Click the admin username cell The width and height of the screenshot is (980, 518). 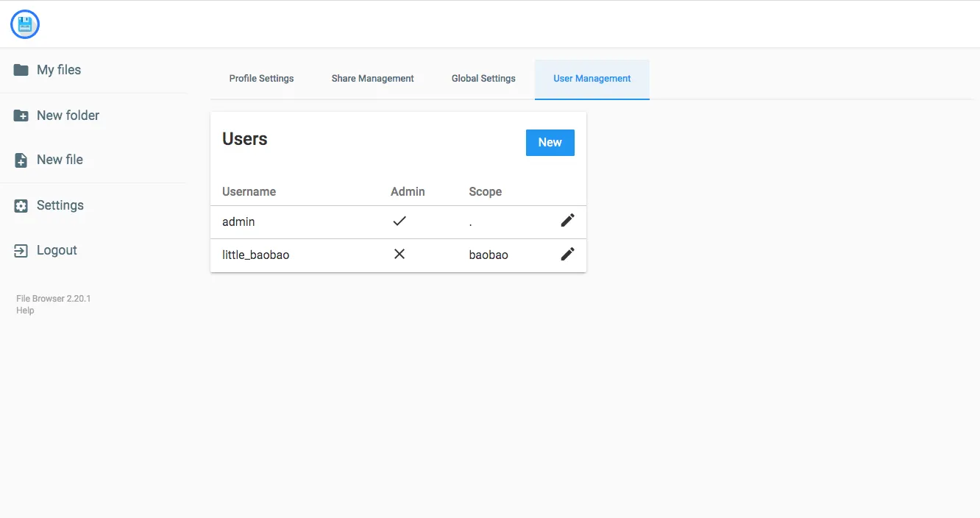238,221
